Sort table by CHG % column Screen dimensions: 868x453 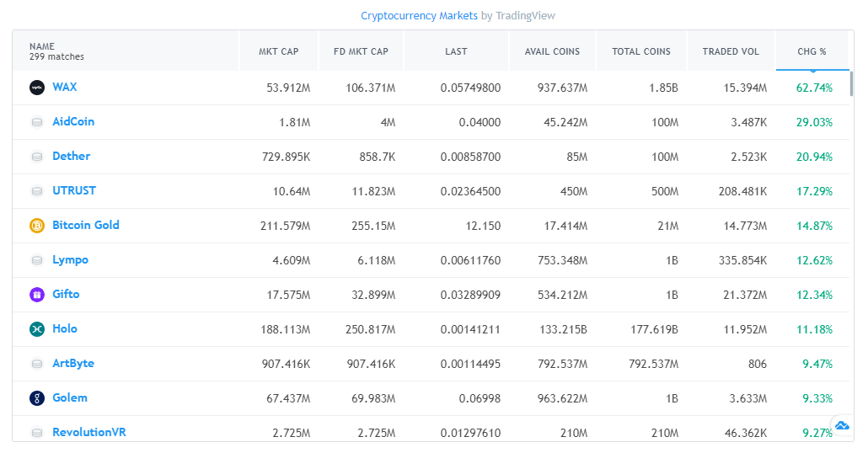(x=812, y=51)
